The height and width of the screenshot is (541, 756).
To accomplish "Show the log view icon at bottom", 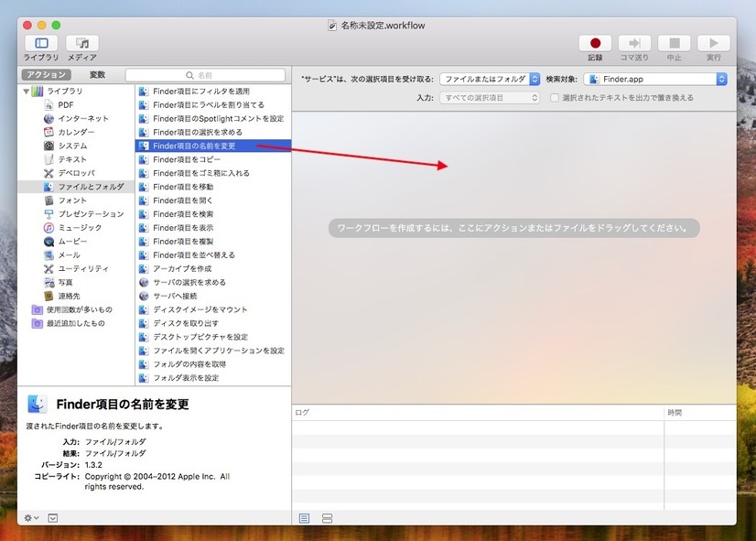I will coord(305,518).
